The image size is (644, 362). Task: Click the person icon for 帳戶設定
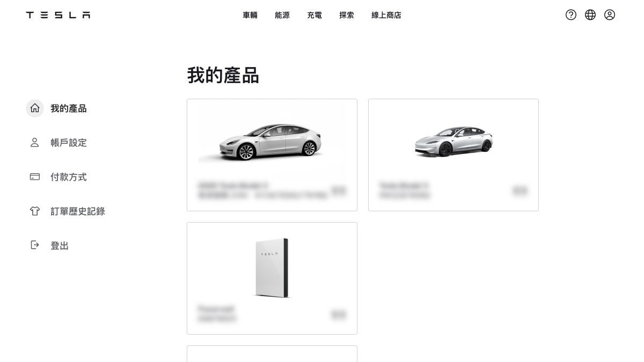coord(35,143)
